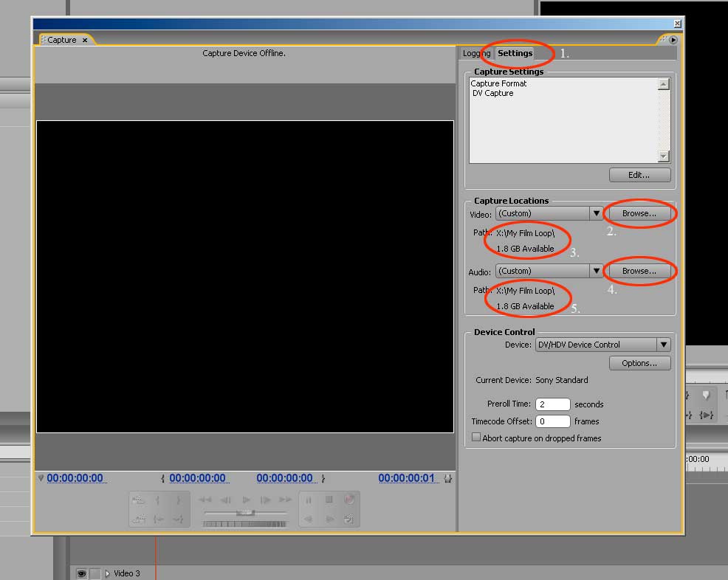
Task: Click Browse... for the Audio location
Action: [639, 271]
